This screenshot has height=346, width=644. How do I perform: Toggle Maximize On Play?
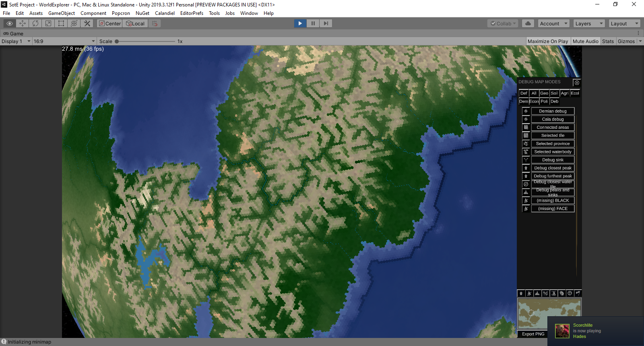pos(548,41)
